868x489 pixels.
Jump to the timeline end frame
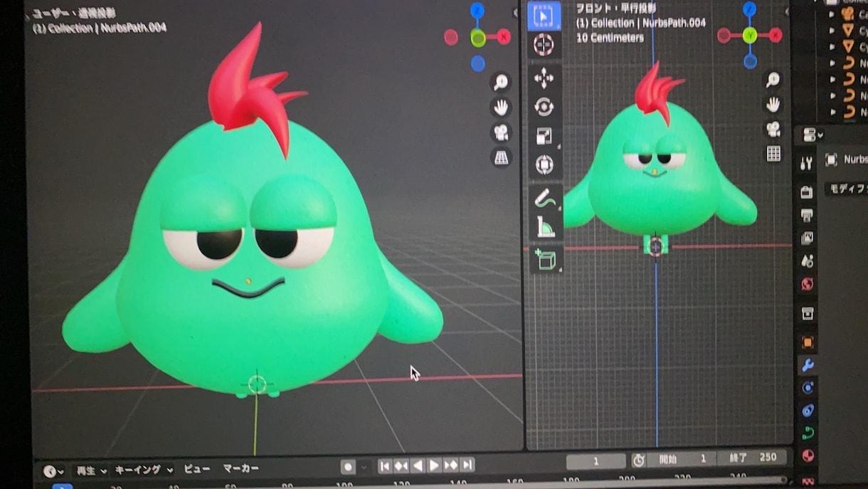tap(467, 465)
